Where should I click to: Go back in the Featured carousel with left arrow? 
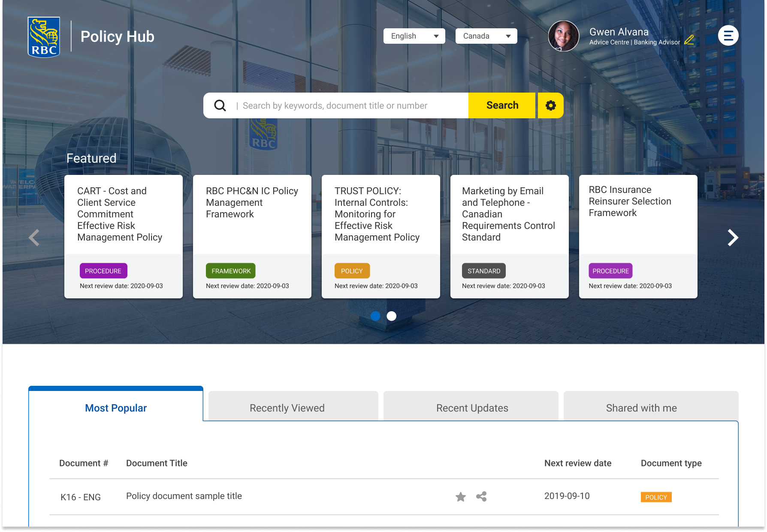[x=34, y=237]
